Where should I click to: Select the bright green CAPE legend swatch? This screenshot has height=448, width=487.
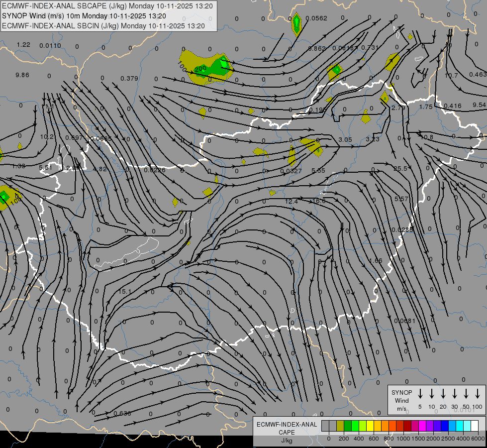click(355, 426)
